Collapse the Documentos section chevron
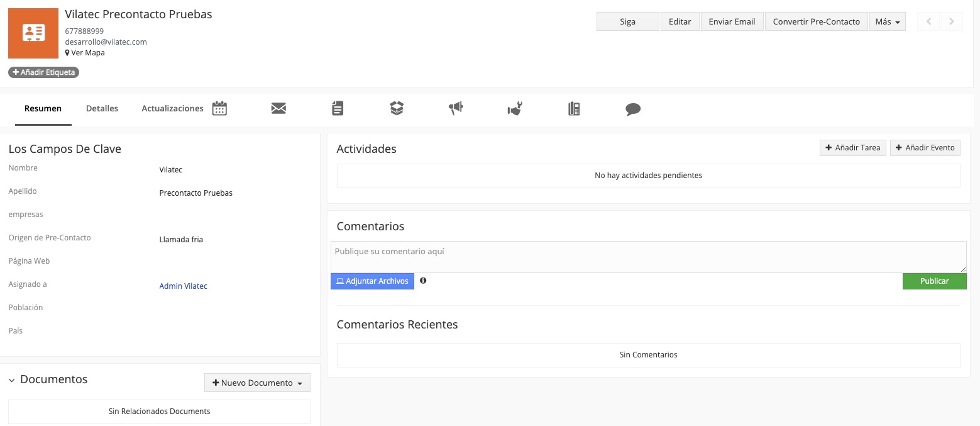The width and height of the screenshot is (980, 426). point(12,380)
